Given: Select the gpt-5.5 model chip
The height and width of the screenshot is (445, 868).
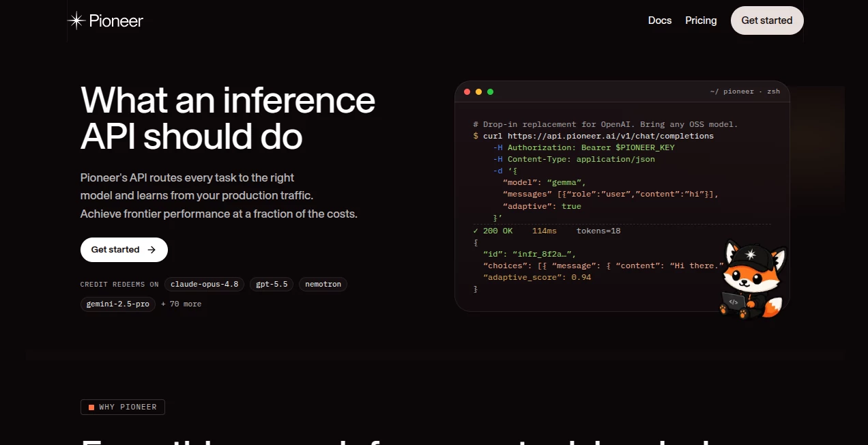Looking at the screenshot, I should coord(272,284).
